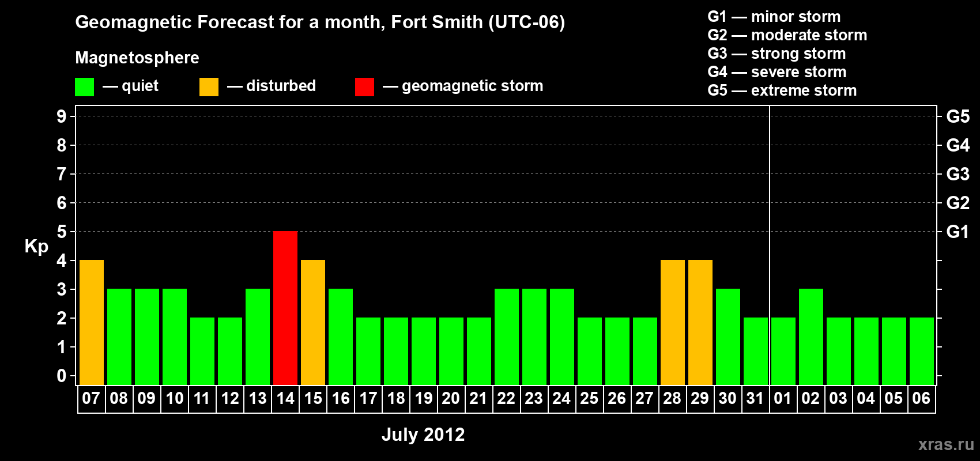Click date label 26 on the axis
This screenshot has height=461, width=980.
(x=617, y=398)
